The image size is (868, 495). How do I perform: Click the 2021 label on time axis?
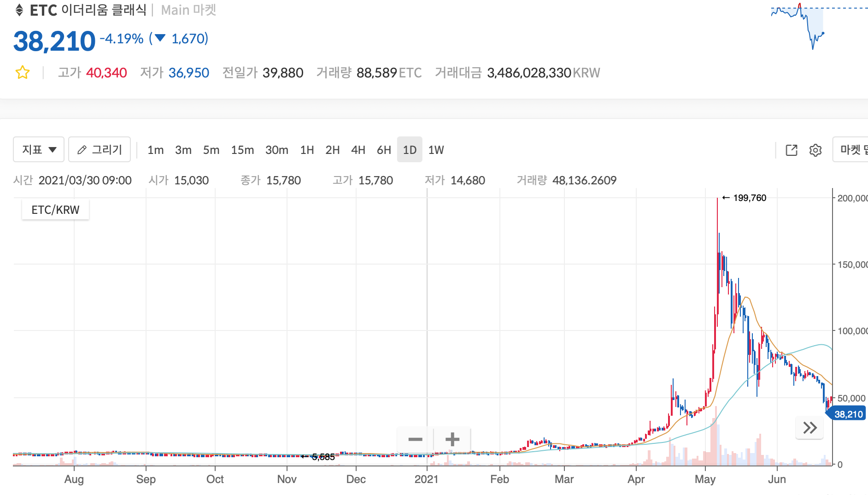(x=426, y=479)
